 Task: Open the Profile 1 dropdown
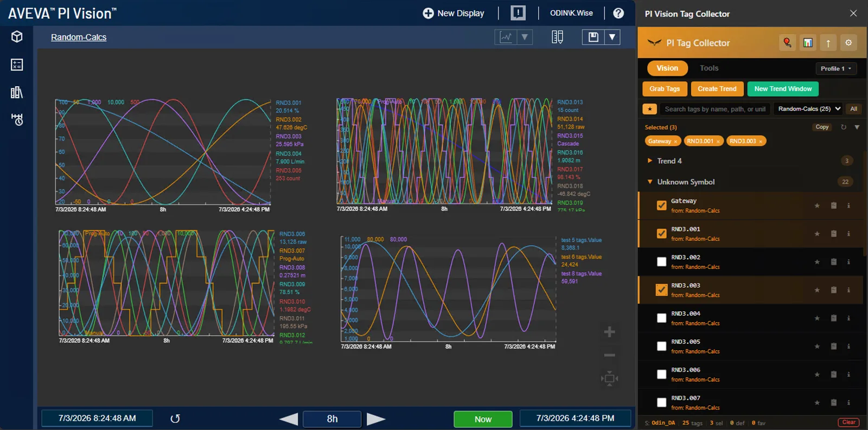click(836, 69)
